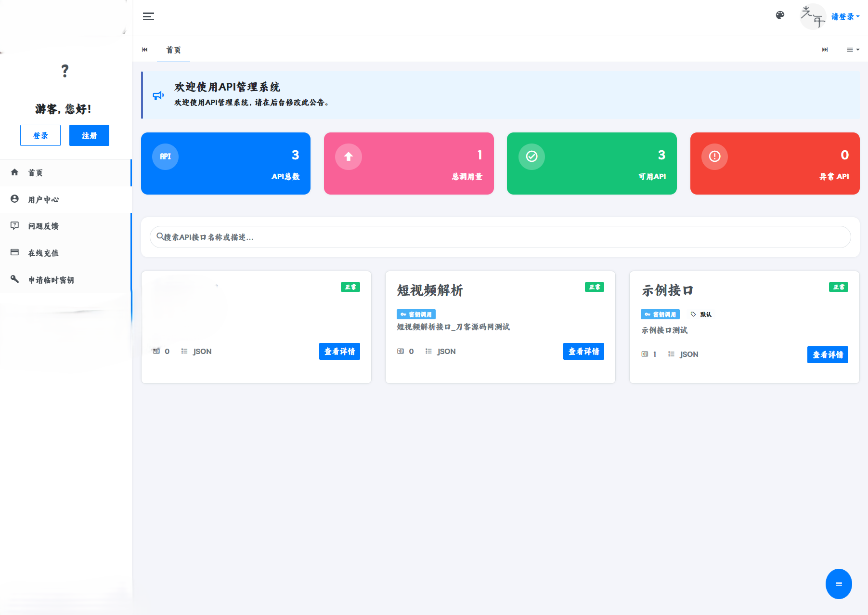Image resolution: width=868 pixels, height=615 pixels.
Task: Click the tab scroll-right arrow icon
Action: pos(825,50)
